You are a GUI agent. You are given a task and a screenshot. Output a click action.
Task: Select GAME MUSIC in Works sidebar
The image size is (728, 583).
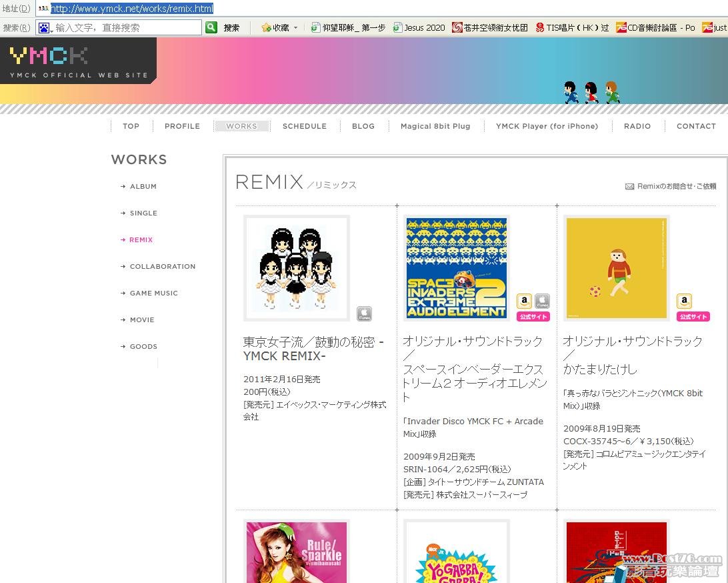154,293
